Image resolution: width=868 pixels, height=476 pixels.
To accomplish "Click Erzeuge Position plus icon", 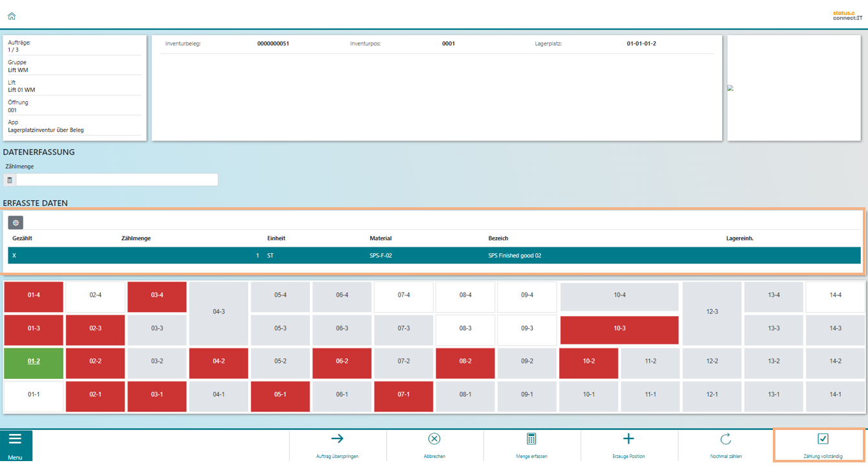I will pyautogui.click(x=628, y=440).
